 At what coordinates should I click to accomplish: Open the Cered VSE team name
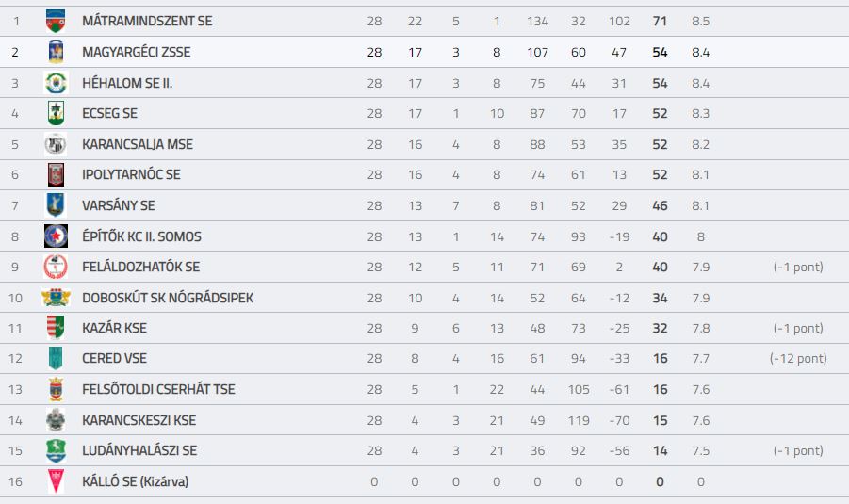[114, 358]
